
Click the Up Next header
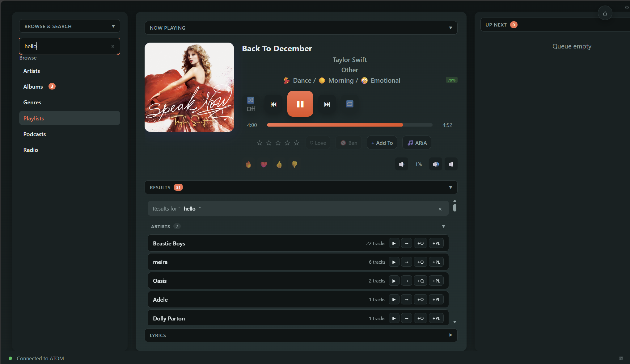click(x=555, y=25)
